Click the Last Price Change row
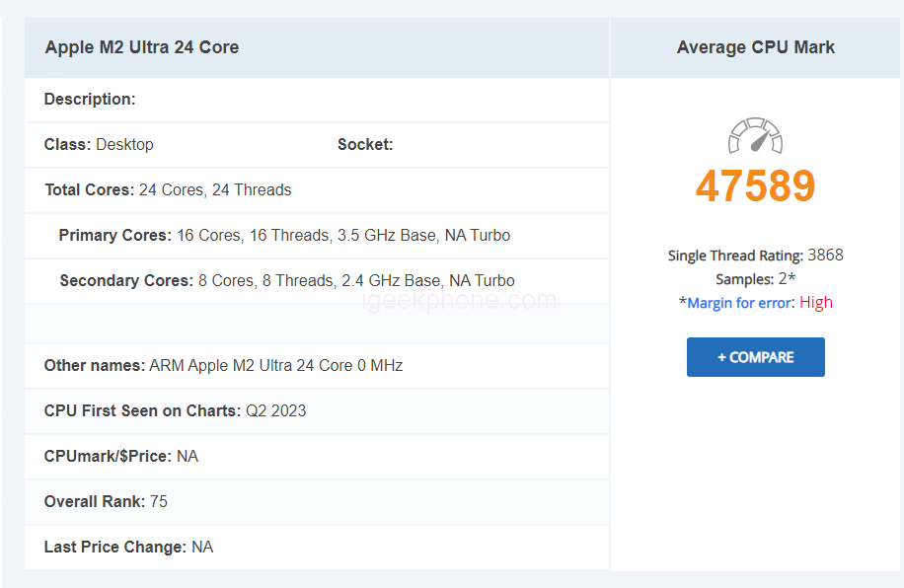The image size is (904, 588). pos(128,547)
